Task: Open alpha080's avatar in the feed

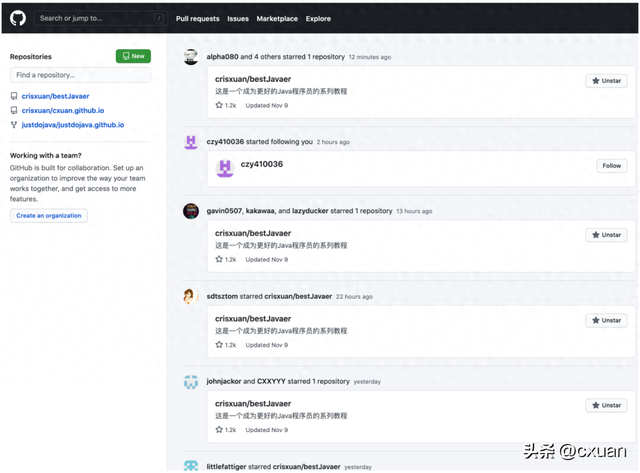Action: (x=191, y=57)
